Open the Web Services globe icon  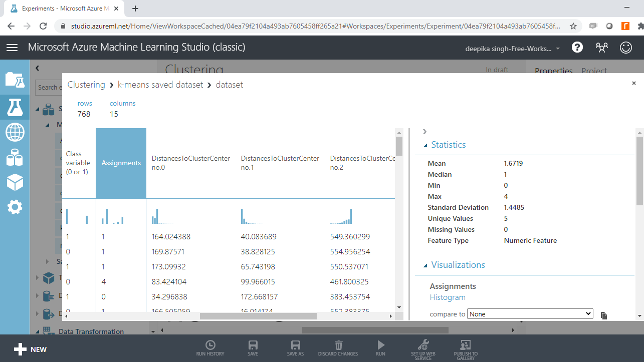coord(15,132)
